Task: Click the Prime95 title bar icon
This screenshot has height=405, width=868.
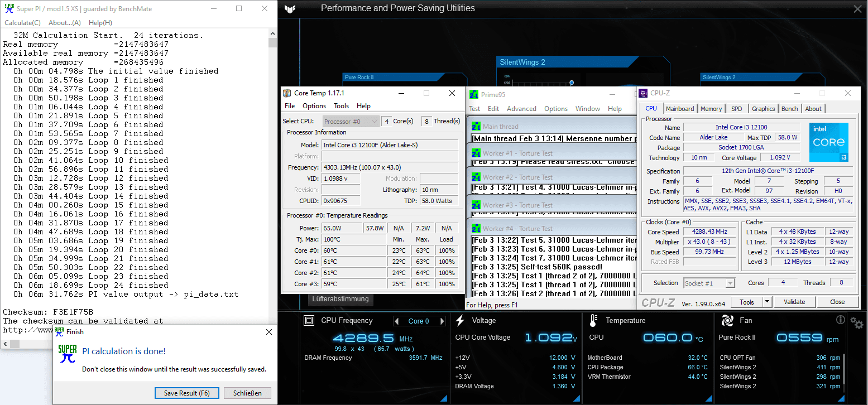Action: click(x=473, y=94)
